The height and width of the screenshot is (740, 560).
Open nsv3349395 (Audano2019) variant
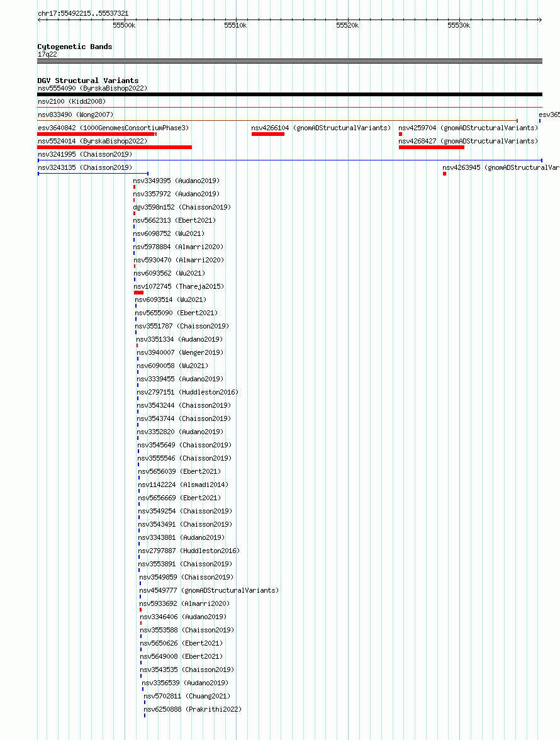click(176, 181)
